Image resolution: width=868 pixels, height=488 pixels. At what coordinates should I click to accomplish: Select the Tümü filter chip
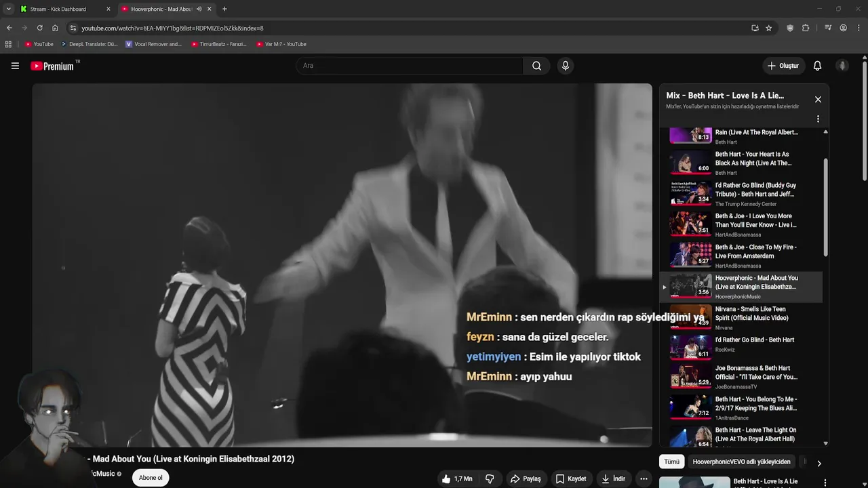pos(671,462)
